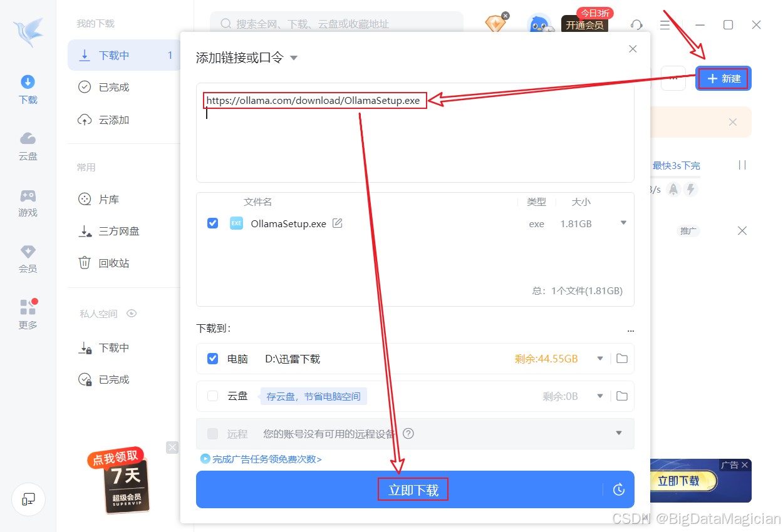
Task: Click the 大小 column header
Action: (x=581, y=202)
